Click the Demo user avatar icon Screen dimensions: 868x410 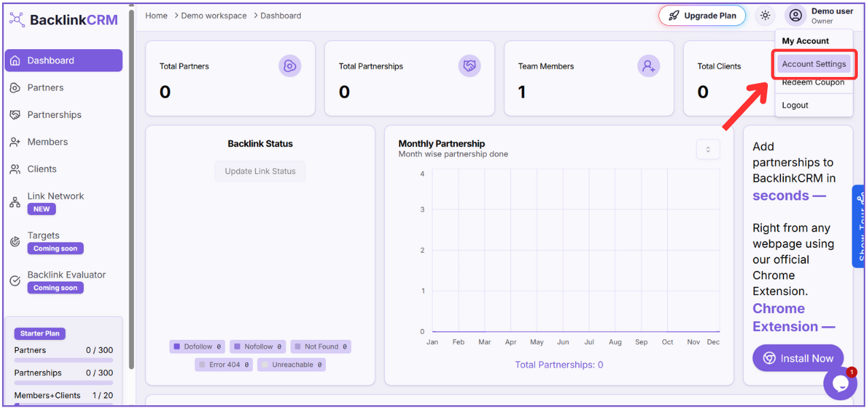[x=795, y=16]
